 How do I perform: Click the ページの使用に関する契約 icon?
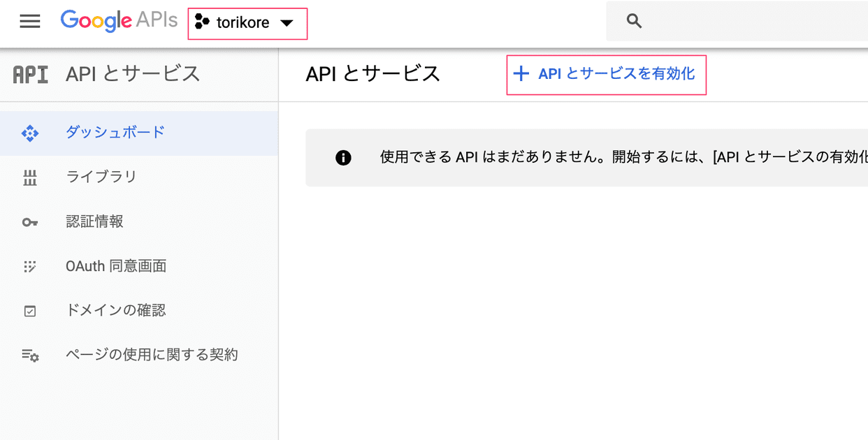tap(29, 355)
